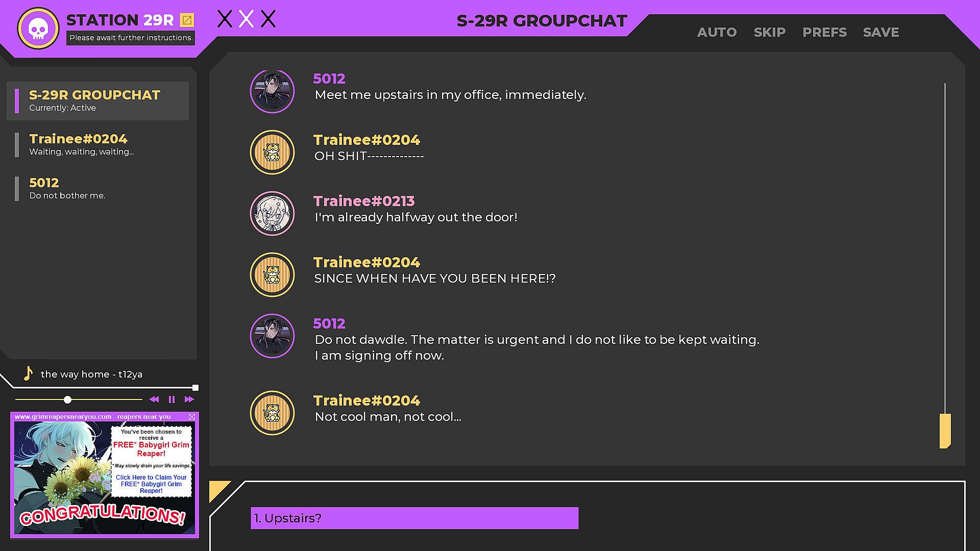
Task: Close the grim reapers popup ad
Action: pos(192,417)
